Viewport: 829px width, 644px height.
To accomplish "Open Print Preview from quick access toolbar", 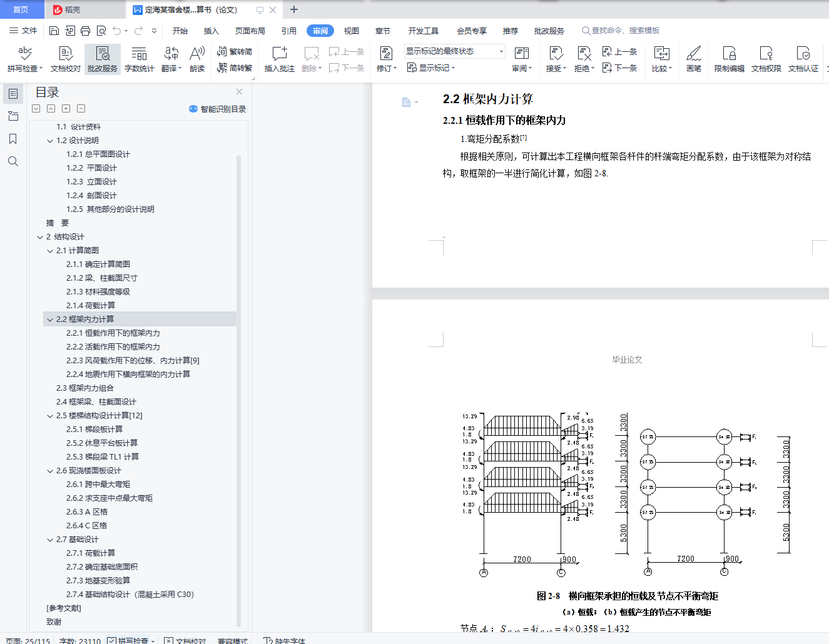I will coord(101,31).
